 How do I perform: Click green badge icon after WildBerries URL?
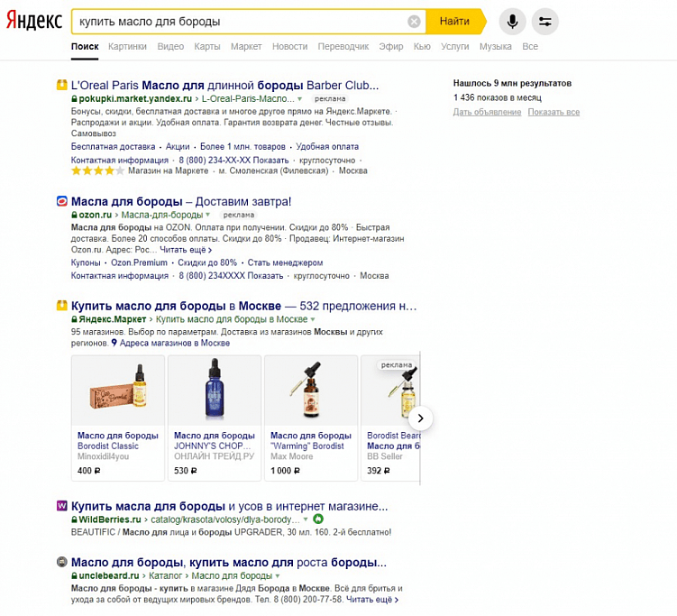click(x=318, y=519)
